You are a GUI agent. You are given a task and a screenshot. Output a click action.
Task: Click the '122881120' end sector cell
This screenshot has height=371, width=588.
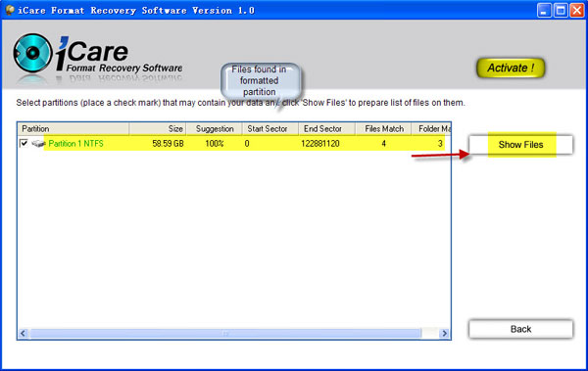pyautogui.click(x=320, y=144)
